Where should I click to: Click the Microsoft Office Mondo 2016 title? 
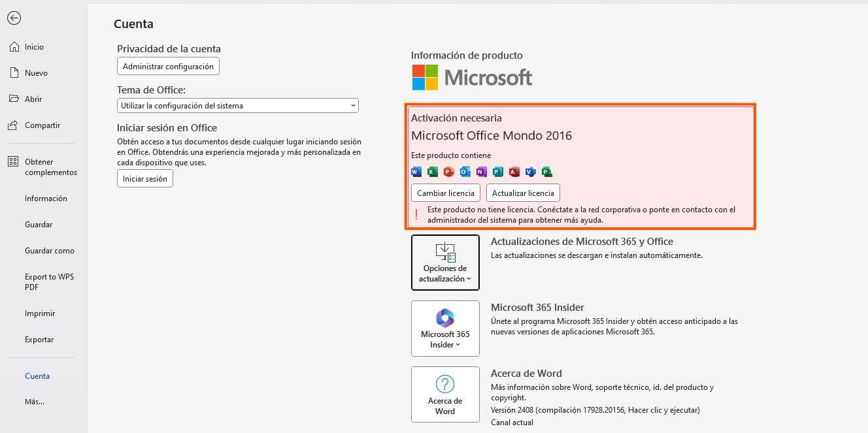[x=492, y=136]
